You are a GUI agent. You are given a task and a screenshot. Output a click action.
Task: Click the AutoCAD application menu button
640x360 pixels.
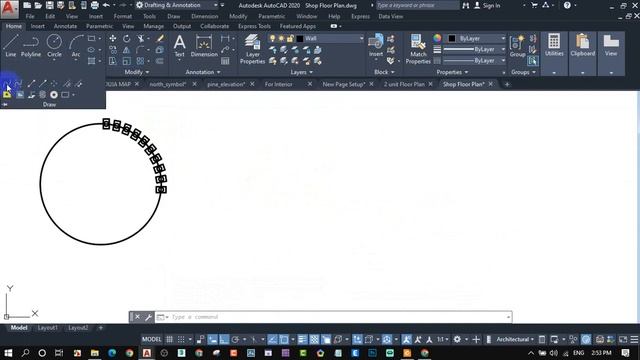tap(9, 9)
